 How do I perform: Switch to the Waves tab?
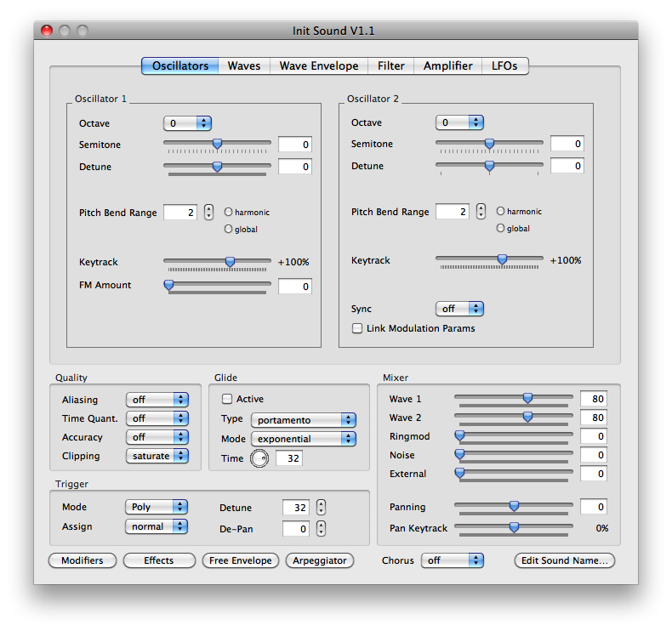(x=244, y=66)
